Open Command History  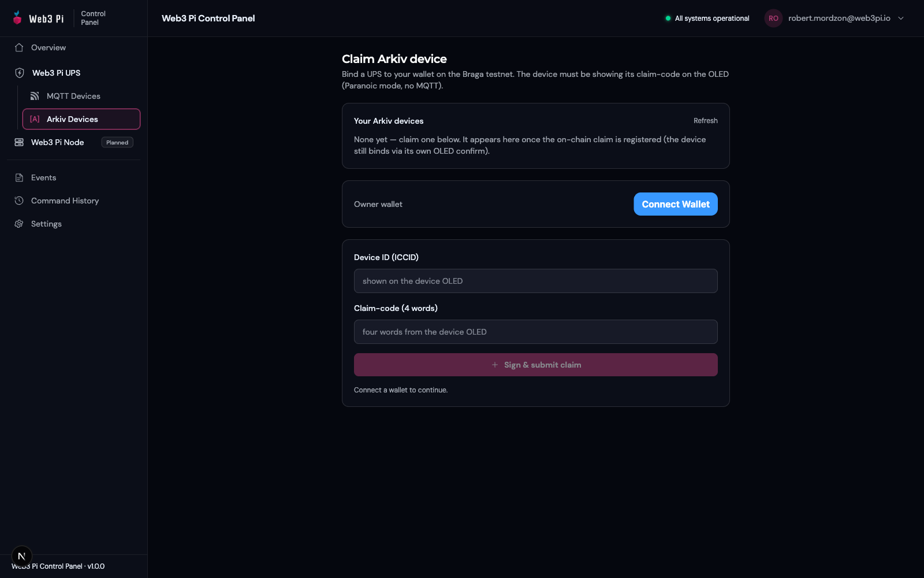74,201
